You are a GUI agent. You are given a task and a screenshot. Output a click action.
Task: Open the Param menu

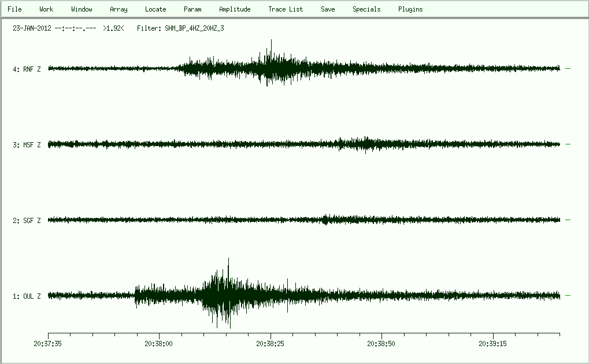click(x=192, y=9)
